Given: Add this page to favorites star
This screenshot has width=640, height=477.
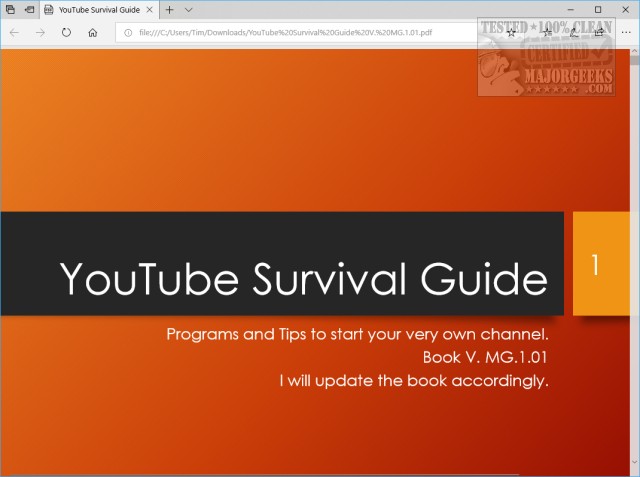Looking at the screenshot, I should tap(511, 33).
